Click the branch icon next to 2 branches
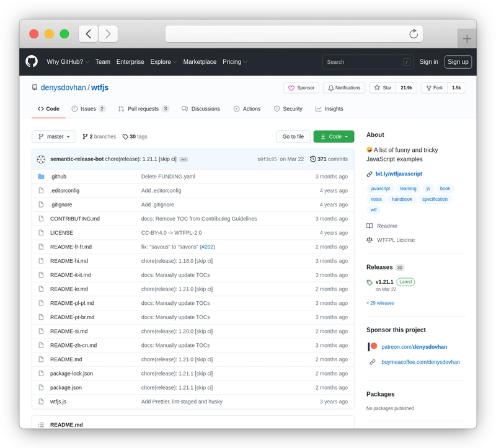 pos(85,136)
